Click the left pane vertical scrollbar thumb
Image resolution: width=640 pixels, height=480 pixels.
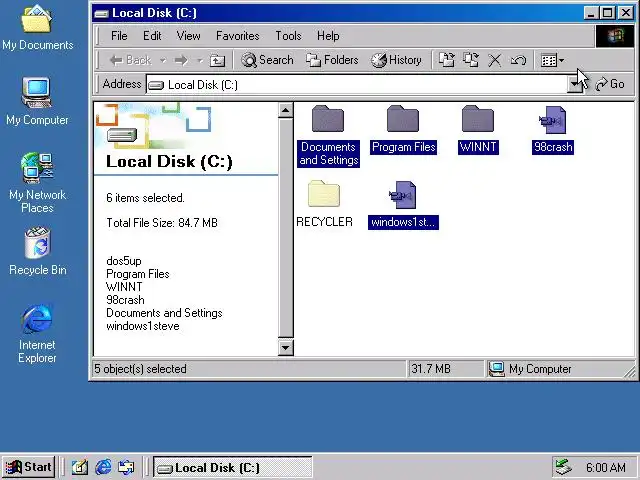285,228
